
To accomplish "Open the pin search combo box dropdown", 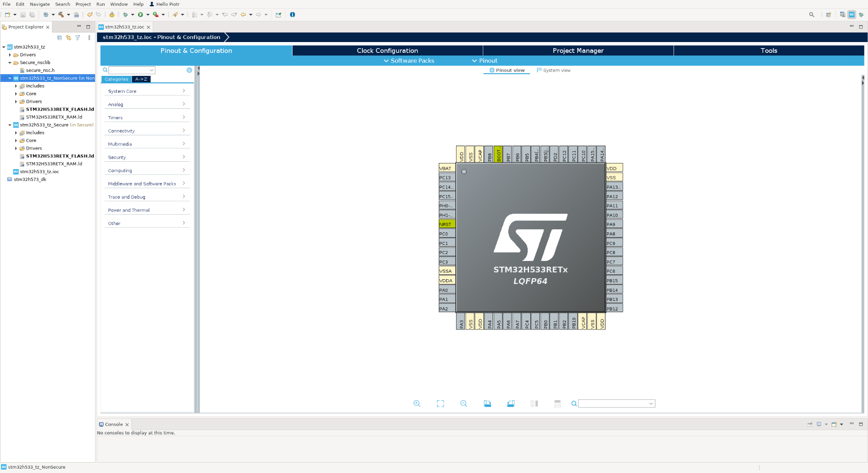I will pyautogui.click(x=651, y=404).
